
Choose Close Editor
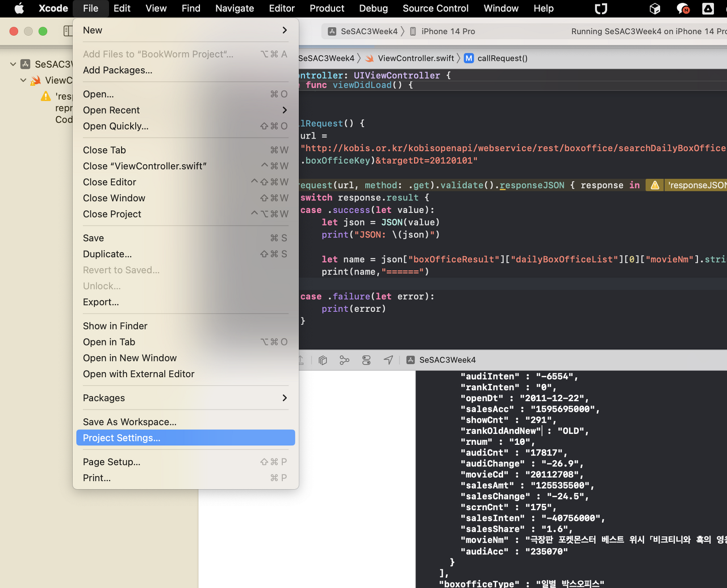[186, 182]
